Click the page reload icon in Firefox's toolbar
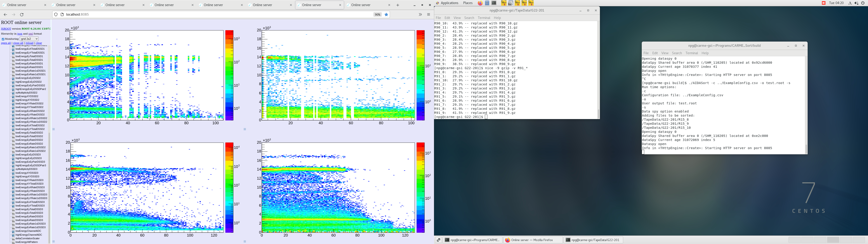The width and height of the screenshot is (868, 244). [21, 14]
